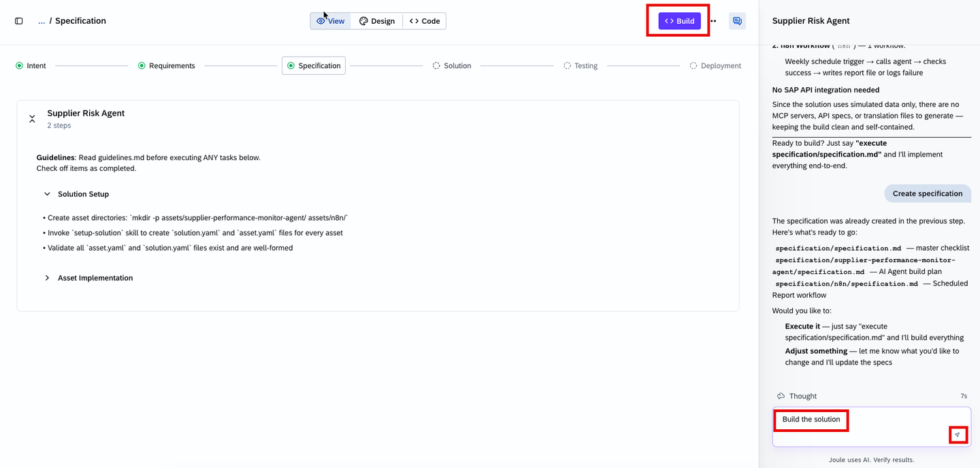Click the brackets icon on Code tab
Viewport: 980px width, 468px height.
coord(414,21)
